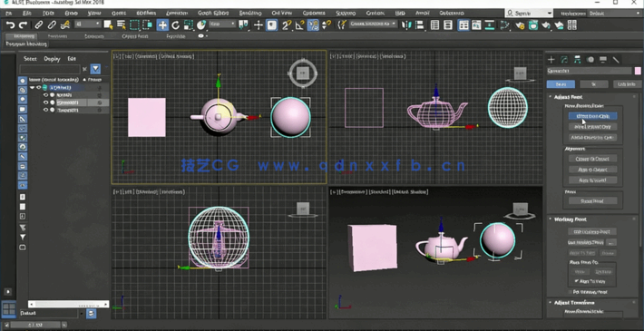644x331 pixels.
Task: Click the object name field in command panel
Action: coord(590,71)
